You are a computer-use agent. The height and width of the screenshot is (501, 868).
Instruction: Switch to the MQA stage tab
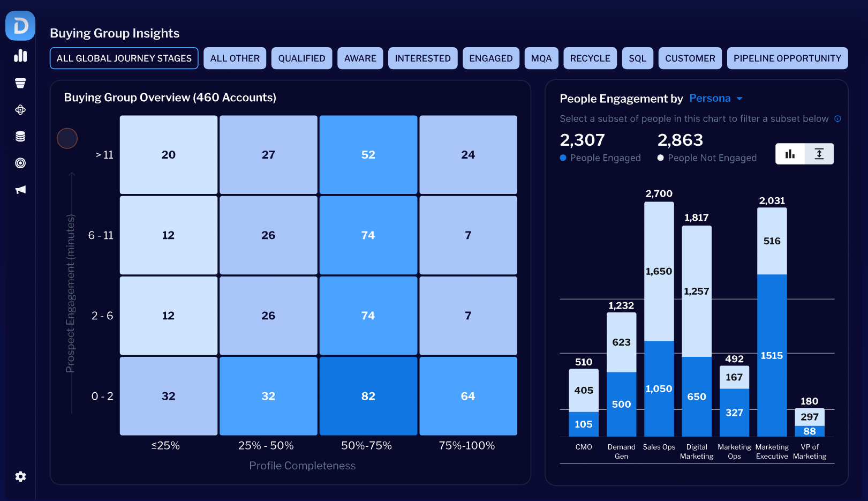541,58
